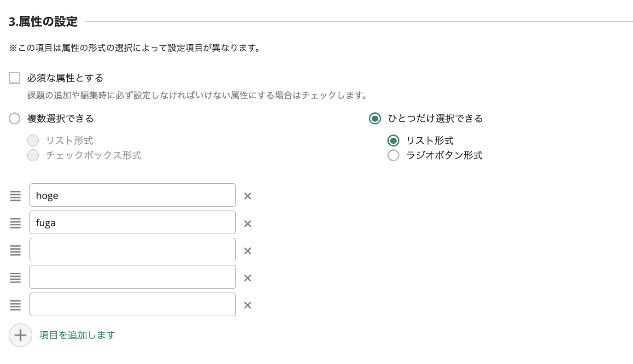This screenshot has width=633, height=364.
Task: Click the X next to the fourth item
Action: (247, 278)
